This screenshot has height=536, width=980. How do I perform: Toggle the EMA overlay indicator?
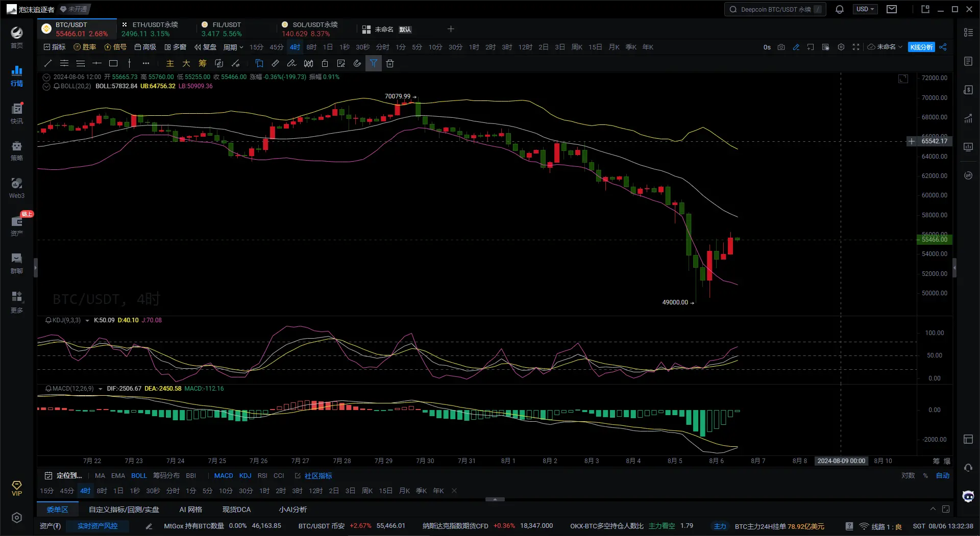tap(118, 475)
